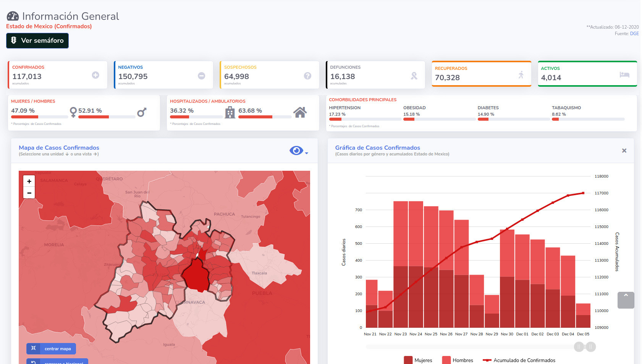The image size is (642, 364).
Task: Select the Defunciones 16,138 card
Action: pyautogui.click(x=375, y=75)
